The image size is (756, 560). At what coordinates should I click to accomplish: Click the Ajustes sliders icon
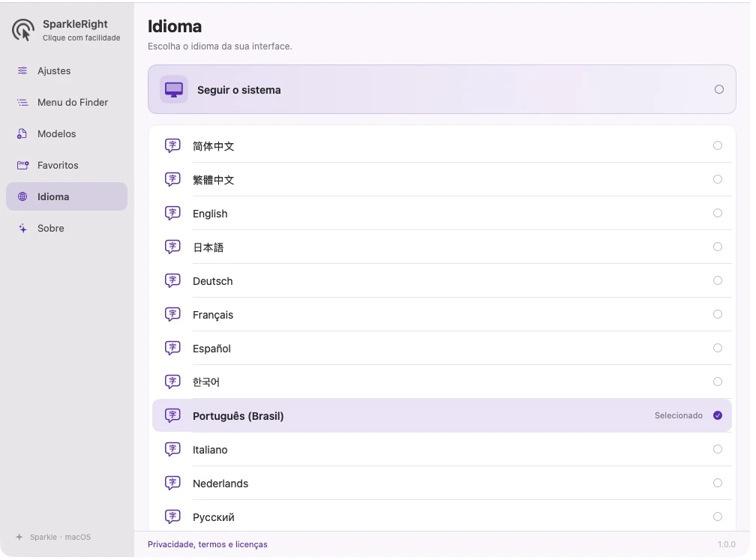[x=22, y=70]
